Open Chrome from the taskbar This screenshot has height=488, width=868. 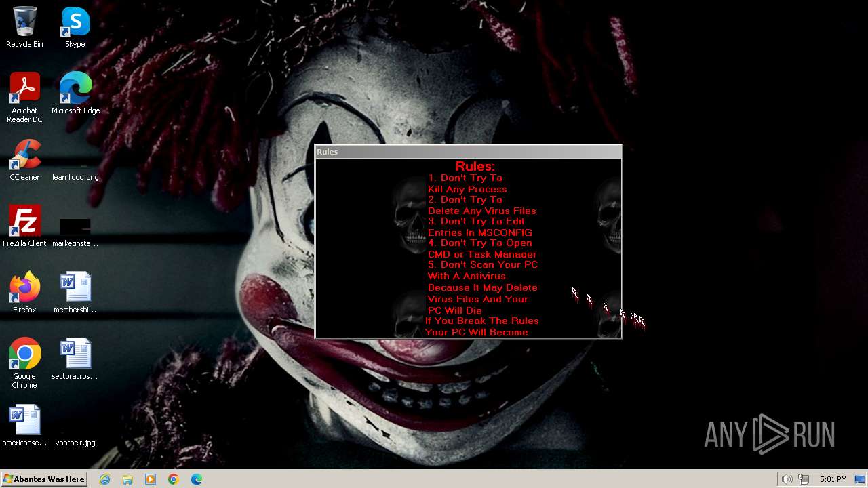click(174, 479)
